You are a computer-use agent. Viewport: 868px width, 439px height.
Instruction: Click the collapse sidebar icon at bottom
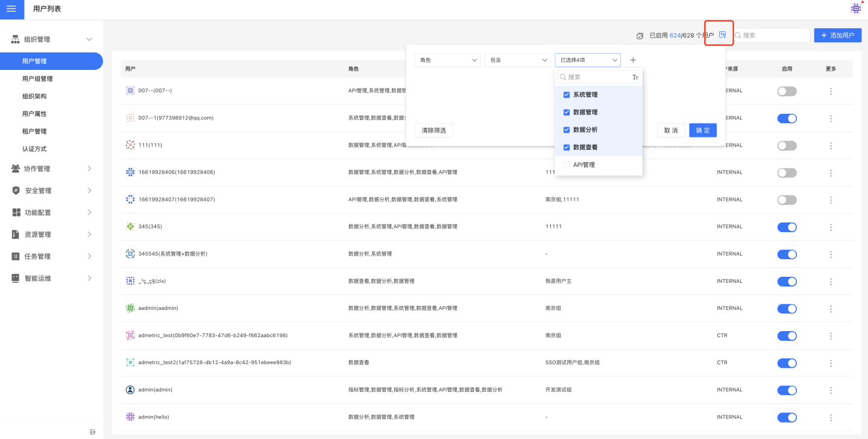[x=92, y=432]
